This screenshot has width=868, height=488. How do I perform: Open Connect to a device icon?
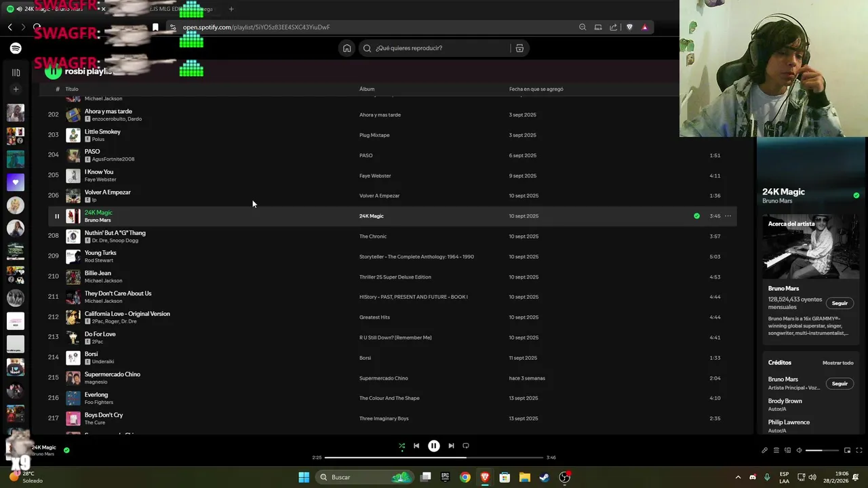(x=787, y=450)
